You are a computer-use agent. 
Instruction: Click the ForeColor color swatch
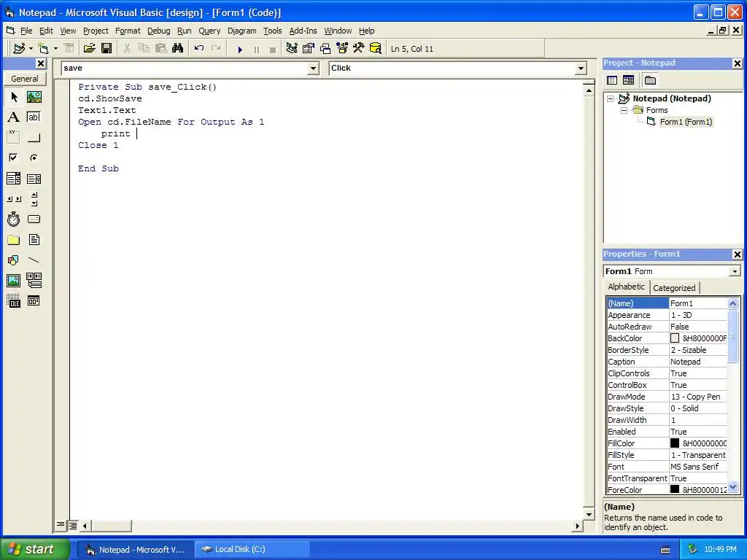675,489
